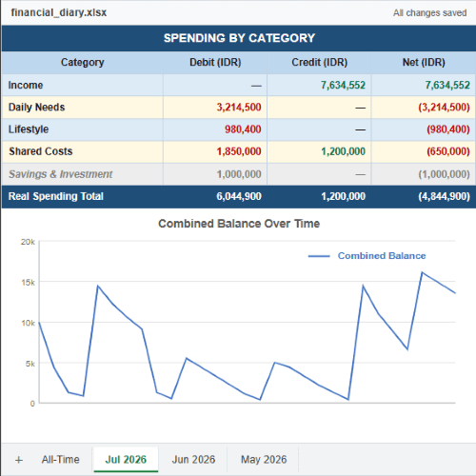Select the Shared Costs row label
Image resolution: width=476 pixels, height=476 pixels.
(40, 151)
